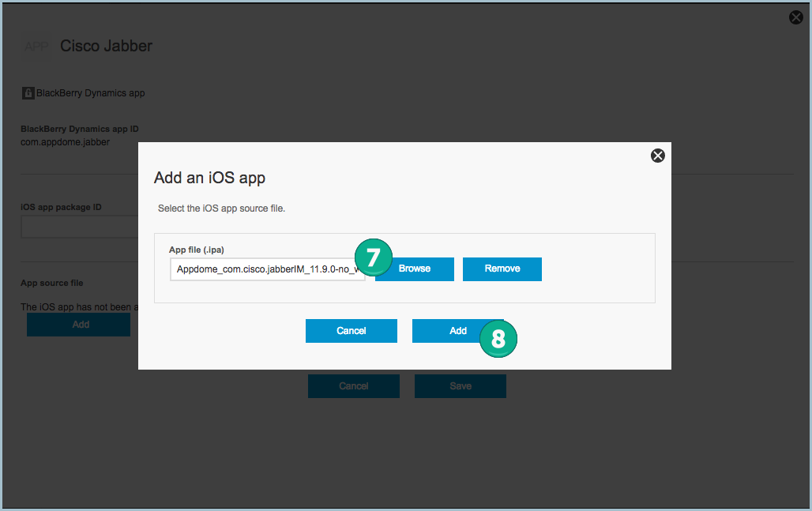Confirm with the Add button in dialog

click(x=458, y=331)
